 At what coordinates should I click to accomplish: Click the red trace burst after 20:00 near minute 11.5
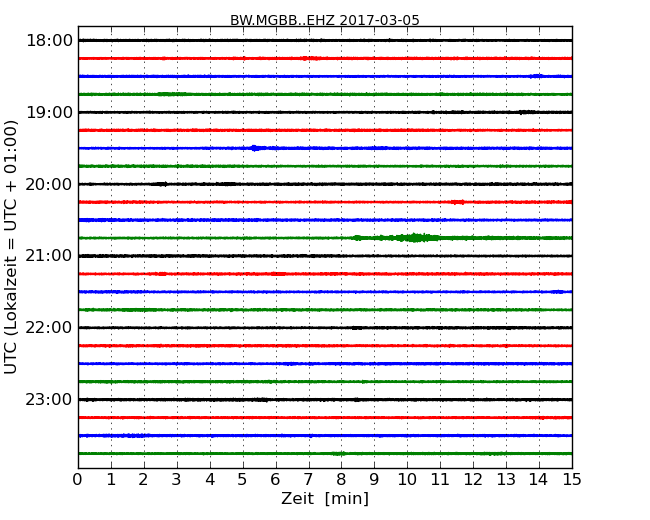click(x=458, y=202)
